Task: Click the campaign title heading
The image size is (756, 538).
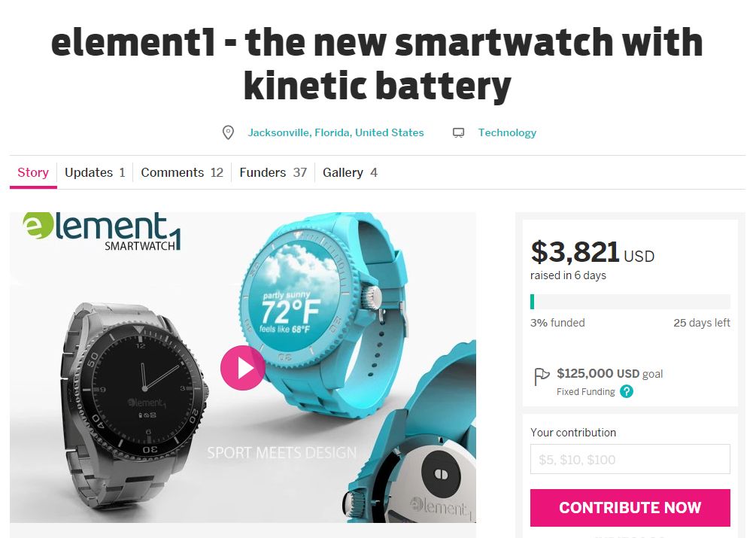Action: (x=377, y=64)
